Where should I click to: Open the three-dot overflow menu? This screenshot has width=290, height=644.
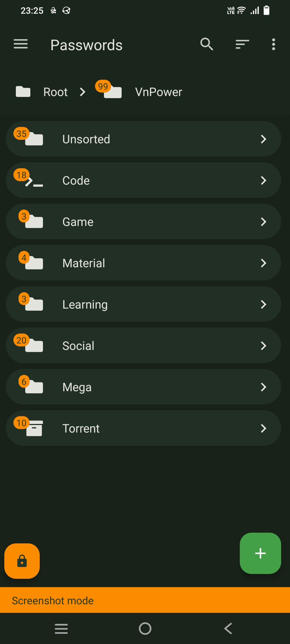(x=273, y=44)
